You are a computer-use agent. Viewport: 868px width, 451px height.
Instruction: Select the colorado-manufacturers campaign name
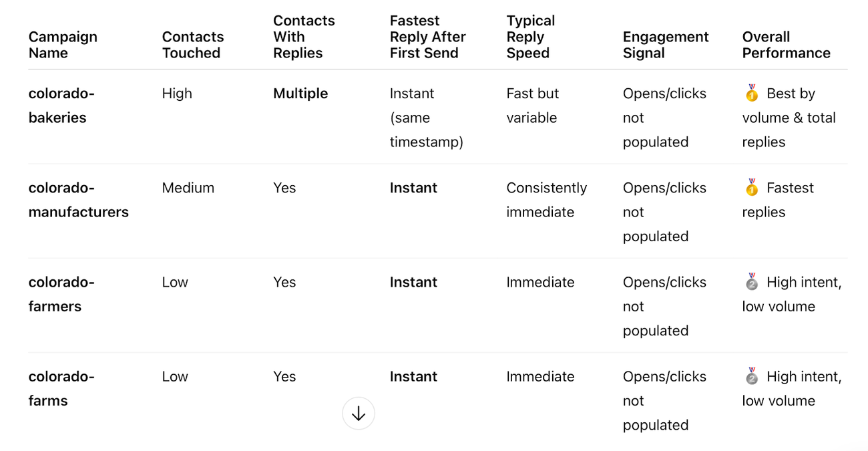click(78, 200)
